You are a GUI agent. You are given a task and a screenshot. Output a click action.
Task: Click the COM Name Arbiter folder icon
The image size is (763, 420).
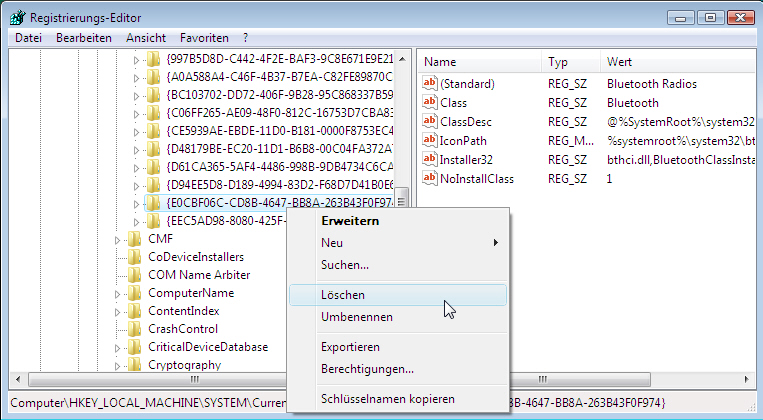[x=134, y=275]
